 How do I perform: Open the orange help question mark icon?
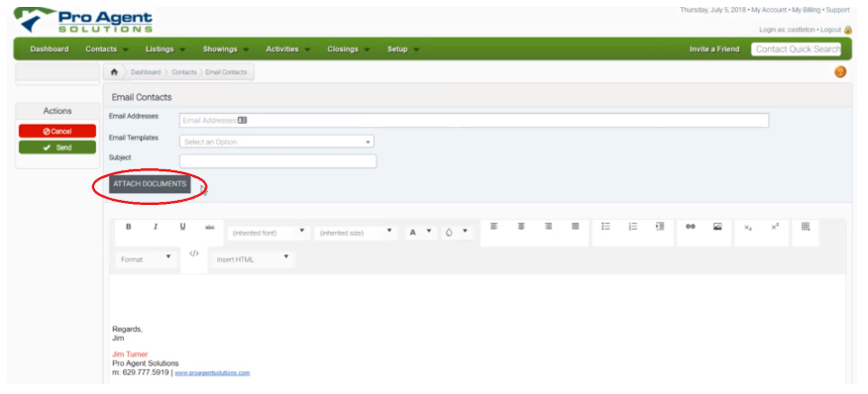pos(840,72)
